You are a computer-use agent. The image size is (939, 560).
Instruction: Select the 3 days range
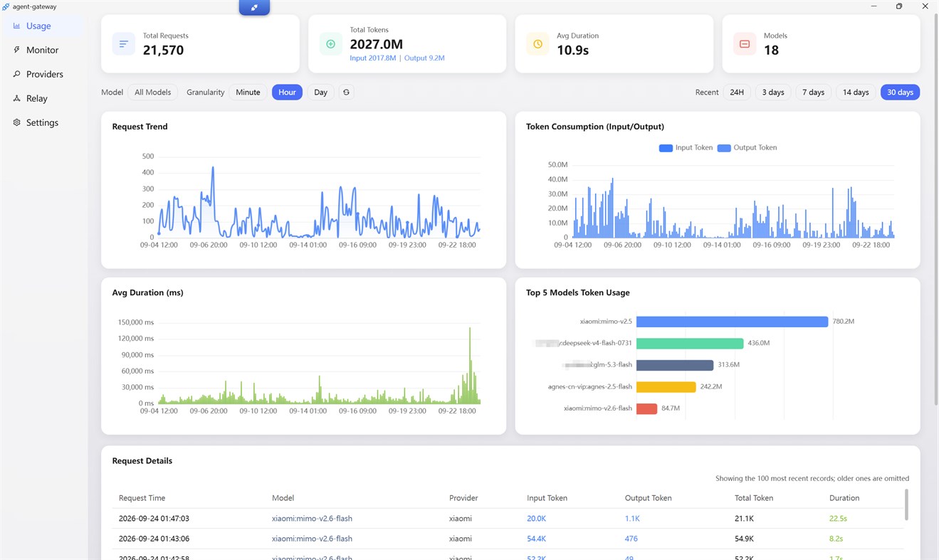pos(773,93)
